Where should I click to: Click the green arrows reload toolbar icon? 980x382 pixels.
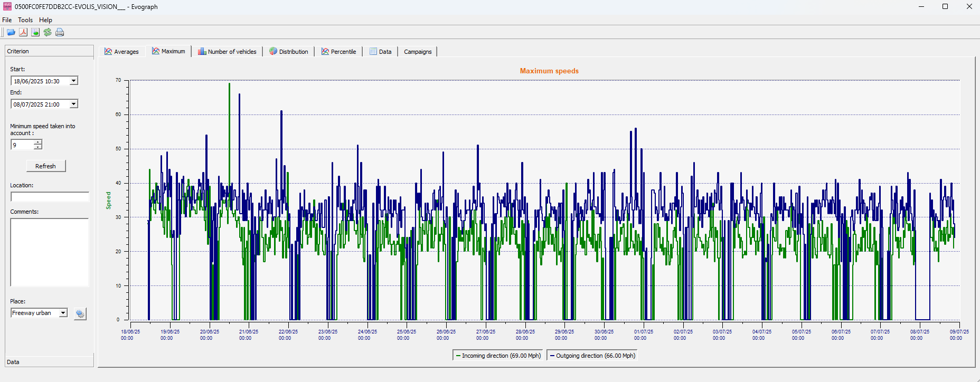point(48,32)
